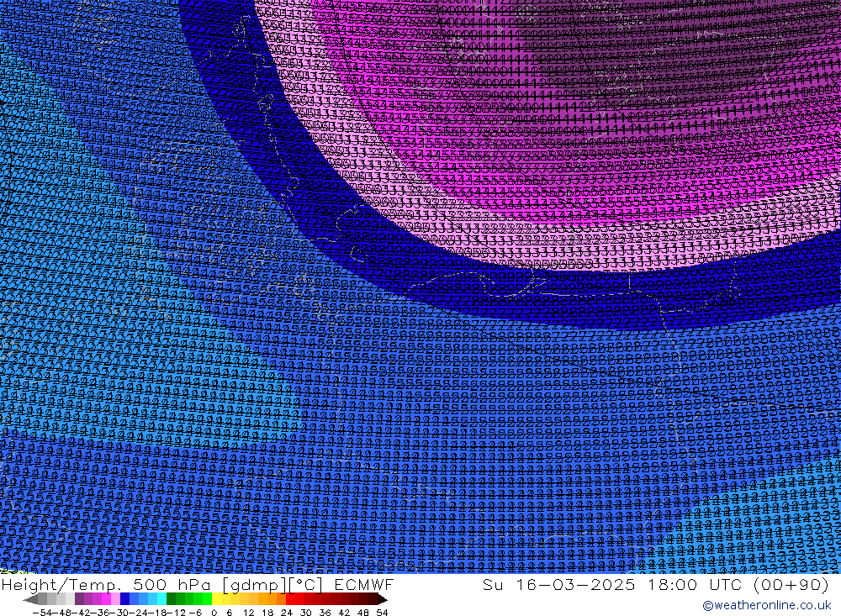Click the cyan legend swatch near -18
Screen dimensions: 841x616
pos(161,599)
